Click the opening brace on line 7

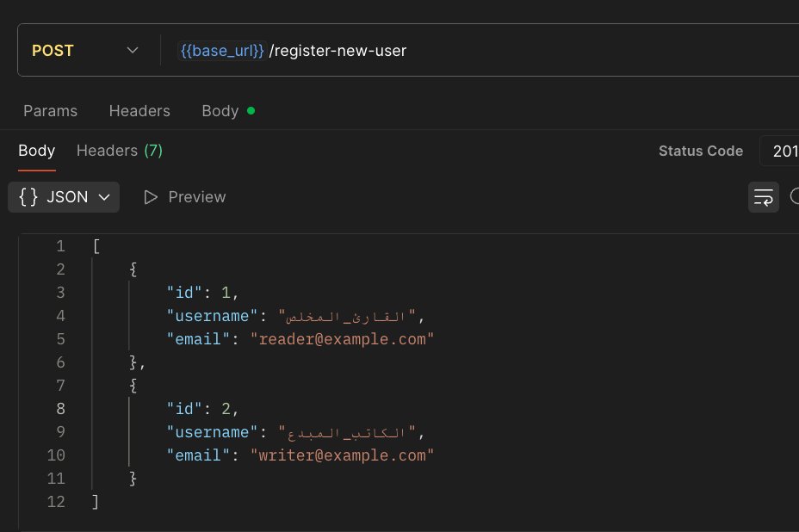tap(133, 386)
